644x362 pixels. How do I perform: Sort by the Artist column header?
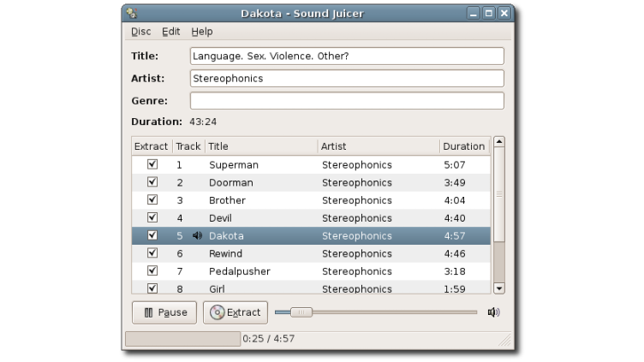coord(379,146)
